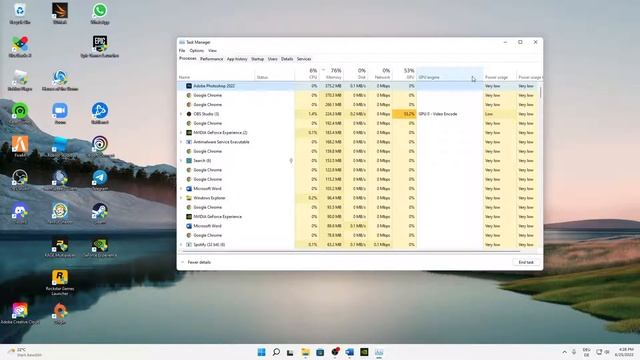Open the Options menu
640x360 pixels.
click(197, 51)
